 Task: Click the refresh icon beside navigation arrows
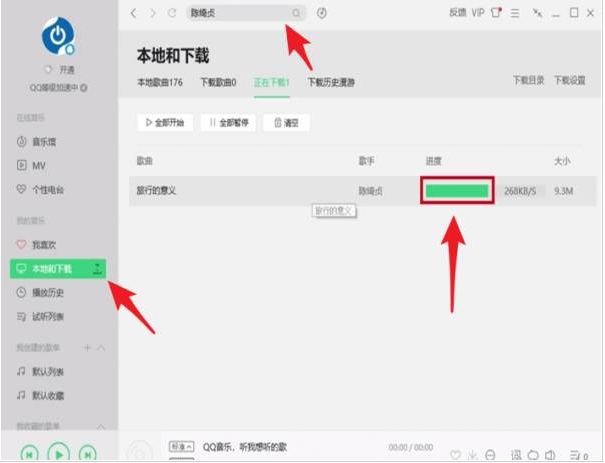(173, 14)
